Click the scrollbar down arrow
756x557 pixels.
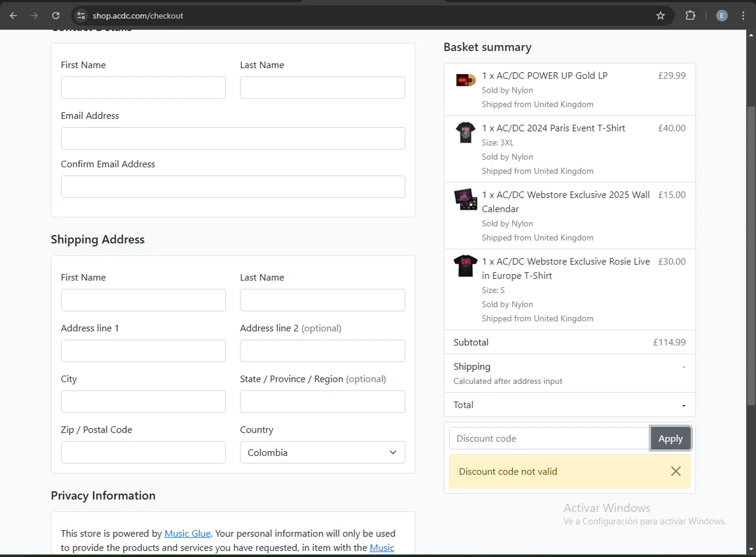(x=751, y=549)
